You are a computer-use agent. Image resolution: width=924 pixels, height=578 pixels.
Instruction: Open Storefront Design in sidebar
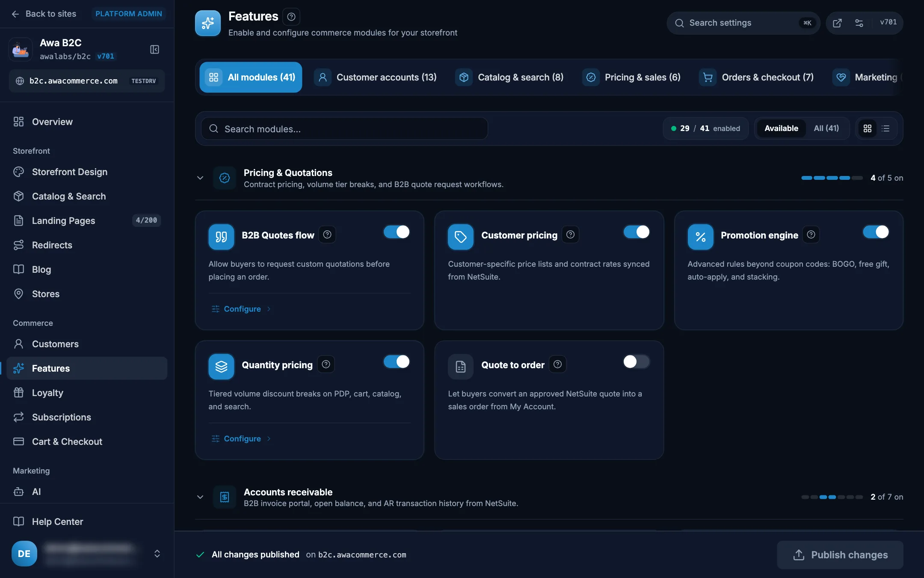[x=87, y=172]
